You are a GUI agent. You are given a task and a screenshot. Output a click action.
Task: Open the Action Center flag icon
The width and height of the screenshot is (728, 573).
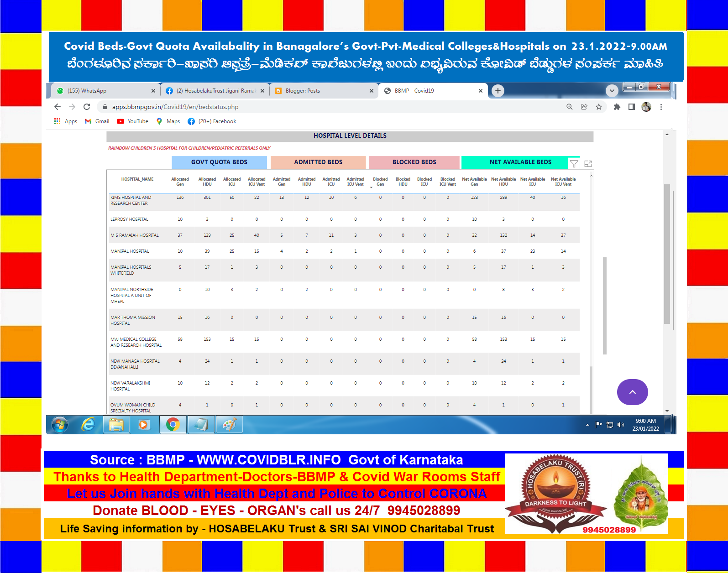(598, 425)
